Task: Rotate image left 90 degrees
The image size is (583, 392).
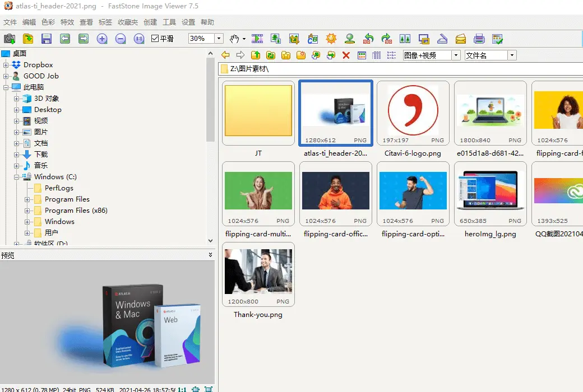Action: click(368, 39)
